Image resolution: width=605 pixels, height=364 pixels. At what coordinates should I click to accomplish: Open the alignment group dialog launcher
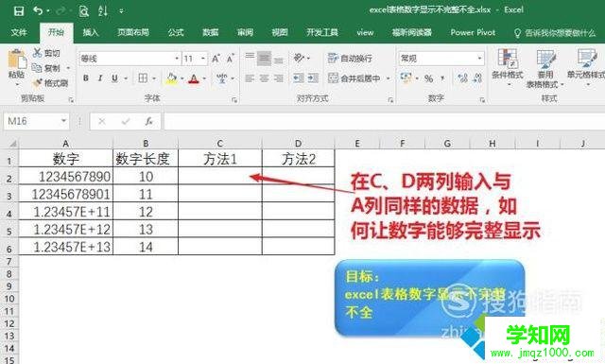click(390, 100)
